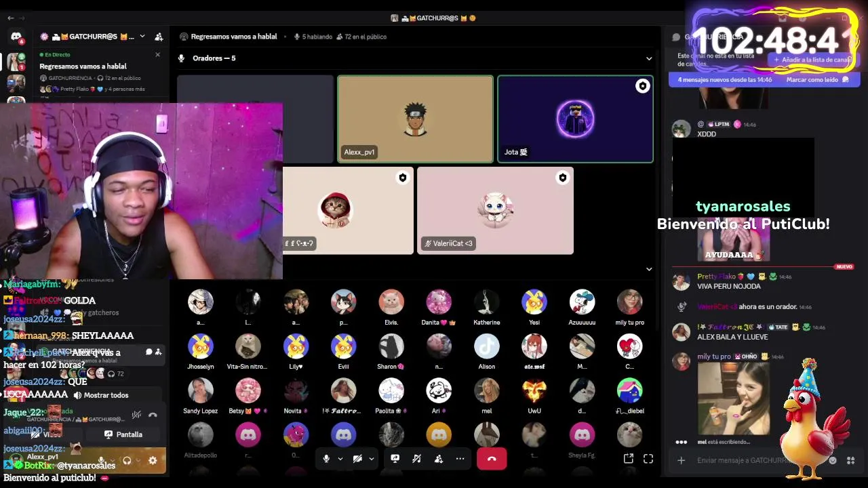The image size is (868, 488).
Task: Collapse the Oradores section
Action: pyautogui.click(x=649, y=58)
